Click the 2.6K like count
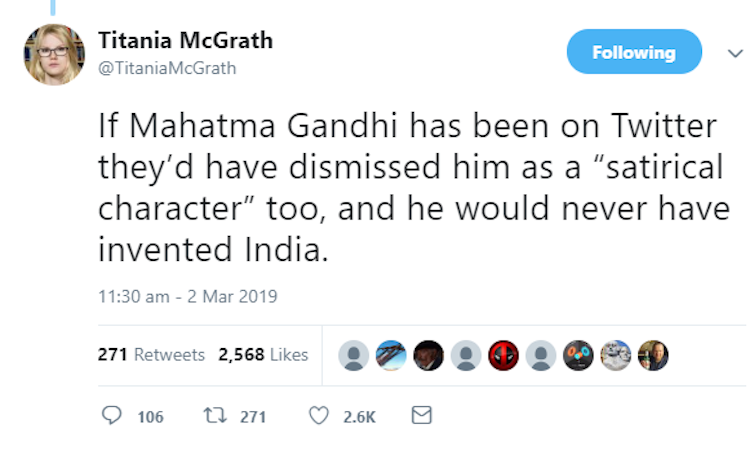This screenshot has height=464, width=754. (x=358, y=417)
